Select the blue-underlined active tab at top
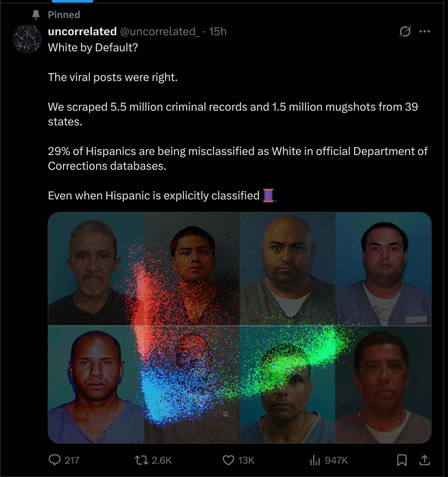 pyautogui.click(x=72, y=1)
